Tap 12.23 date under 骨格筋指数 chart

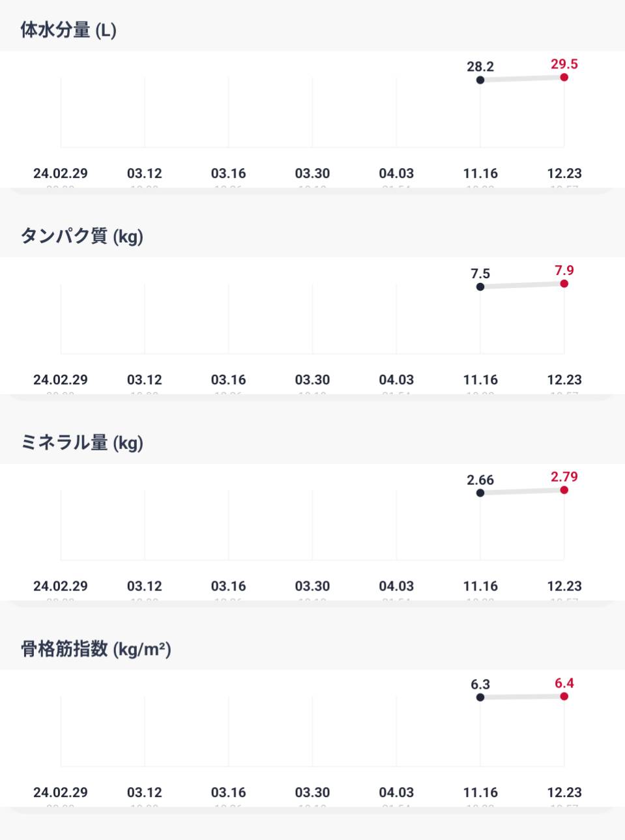(x=564, y=793)
